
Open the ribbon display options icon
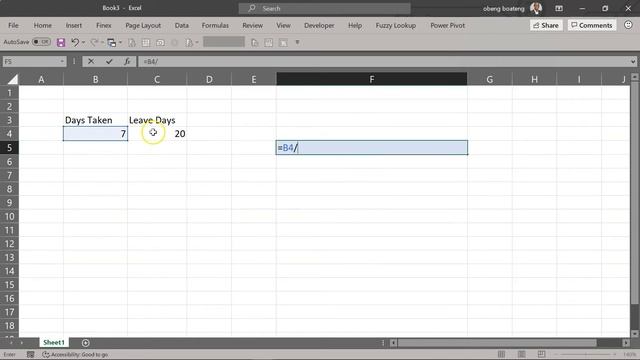pyautogui.click(x=559, y=8)
